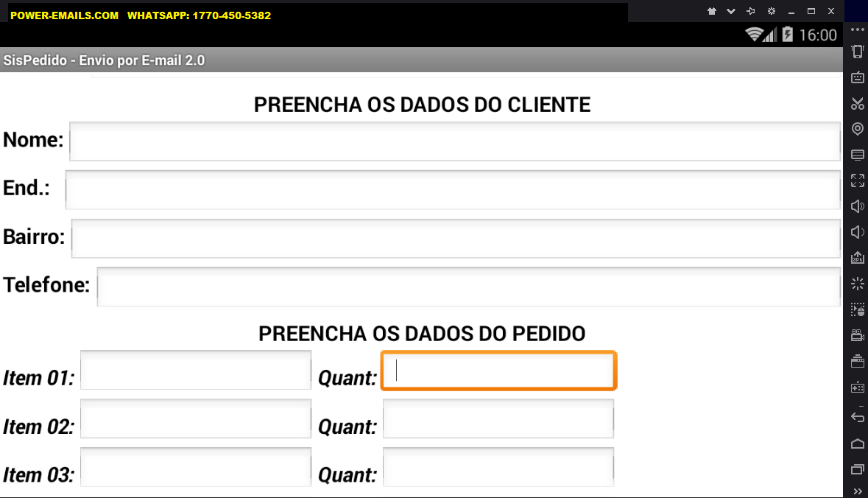Click the Android back arrow icon
868x498 pixels.
point(858,416)
